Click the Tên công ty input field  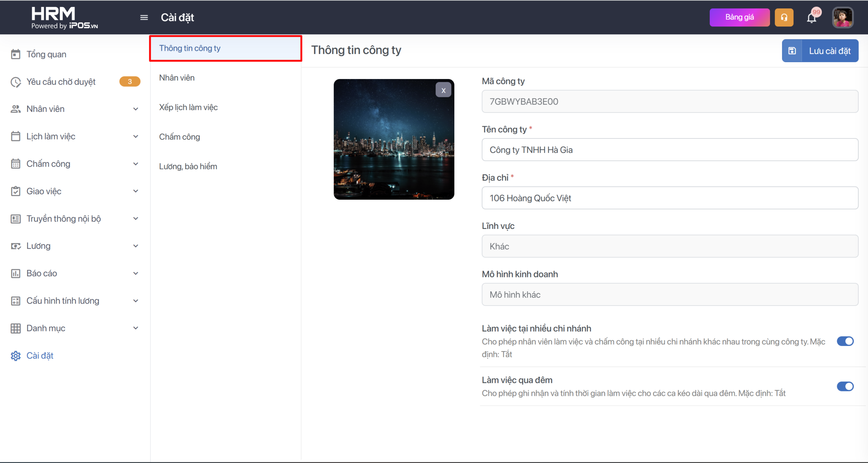coord(670,150)
